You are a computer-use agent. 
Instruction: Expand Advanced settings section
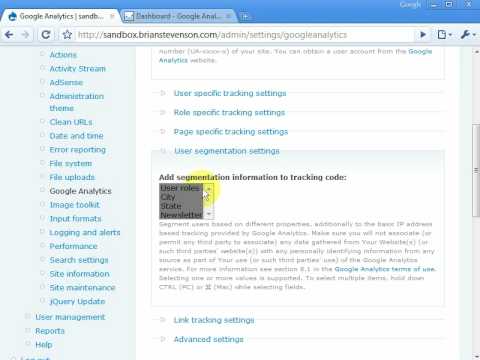pos(208,339)
